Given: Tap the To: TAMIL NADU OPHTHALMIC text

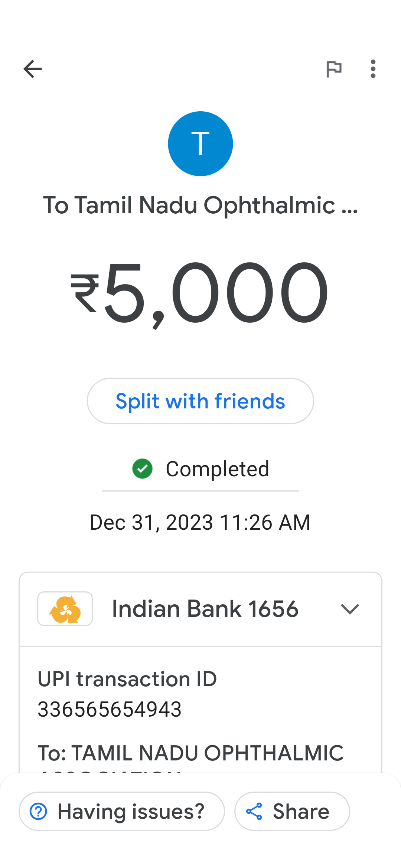Looking at the screenshot, I should tap(190, 753).
